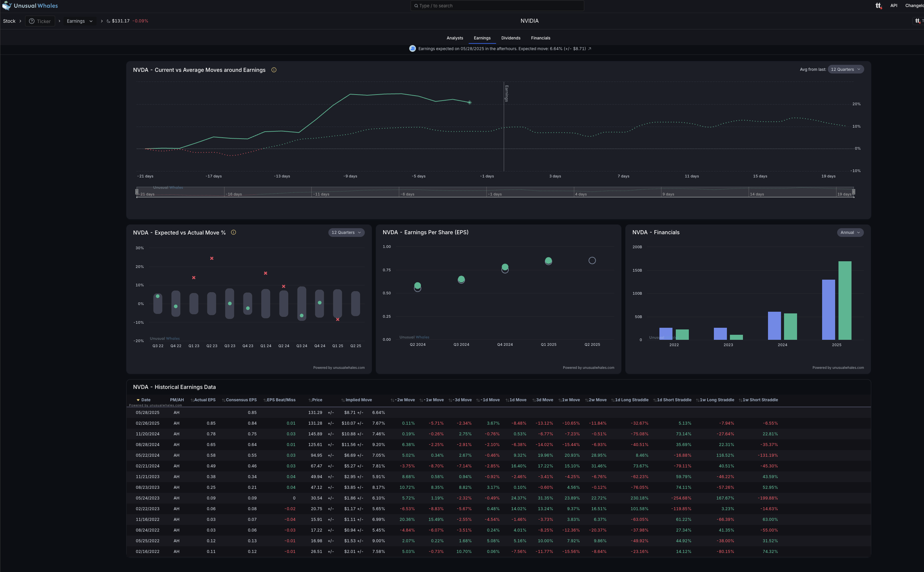
Task: Open the Annual dropdown in Financials panel
Action: pos(850,232)
